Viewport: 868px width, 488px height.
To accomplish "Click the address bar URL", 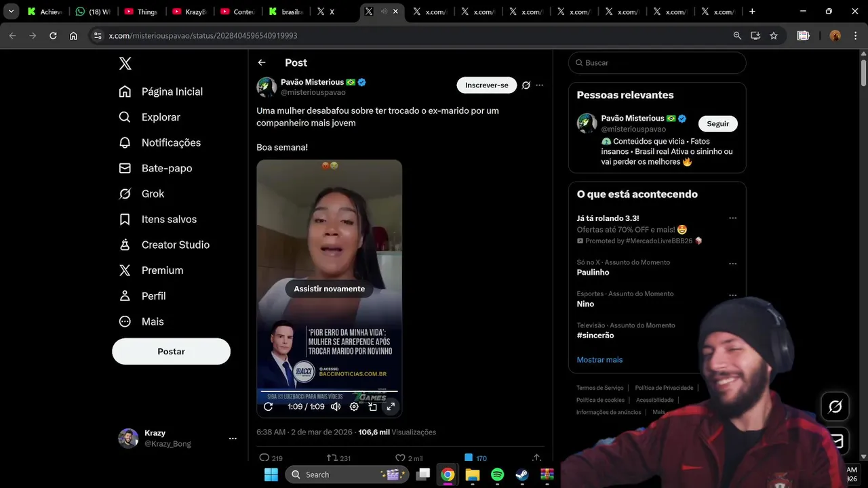I will pos(203,35).
